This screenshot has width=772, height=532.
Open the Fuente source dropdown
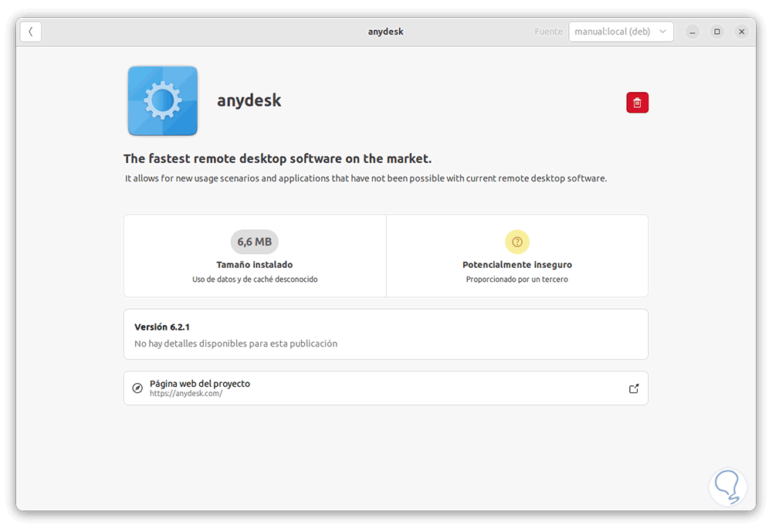pos(621,32)
